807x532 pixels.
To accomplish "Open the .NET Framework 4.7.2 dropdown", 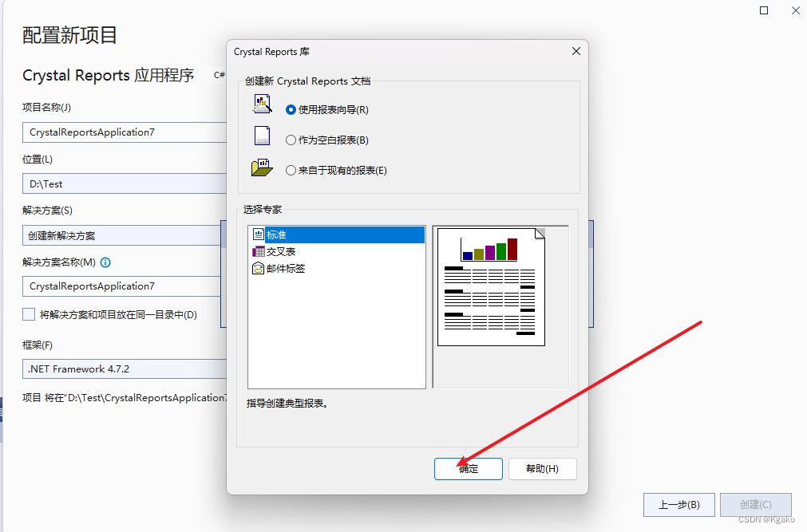I will pyautogui.click(x=125, y=369).
